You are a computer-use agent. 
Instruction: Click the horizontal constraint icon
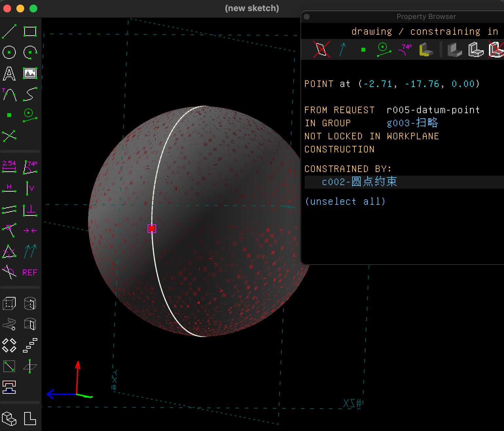[x=9, y=188]
